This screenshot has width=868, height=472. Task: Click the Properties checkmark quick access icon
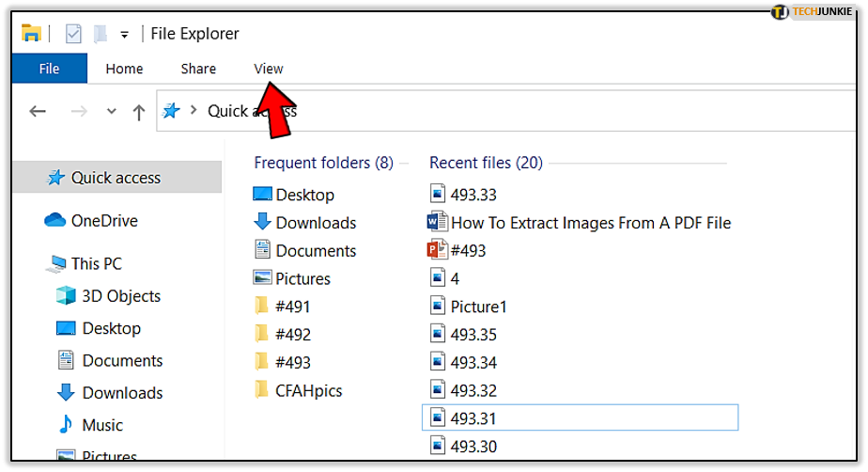coord(73,34)
